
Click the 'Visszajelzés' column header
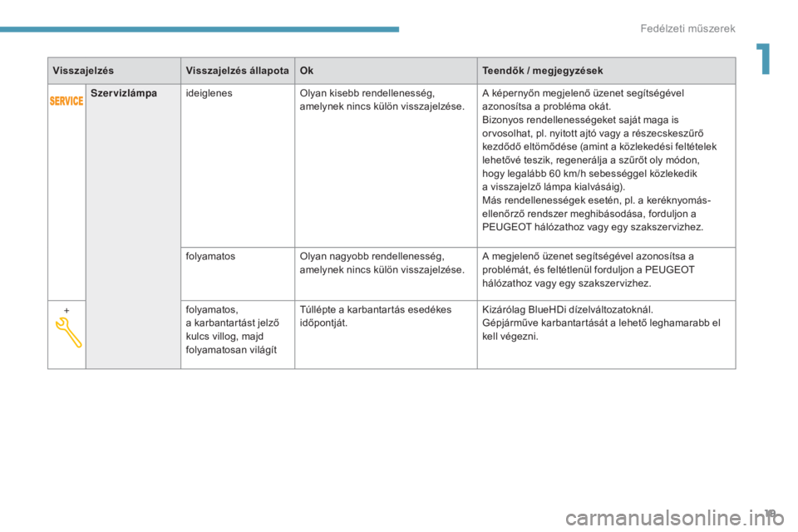[83, 71]
